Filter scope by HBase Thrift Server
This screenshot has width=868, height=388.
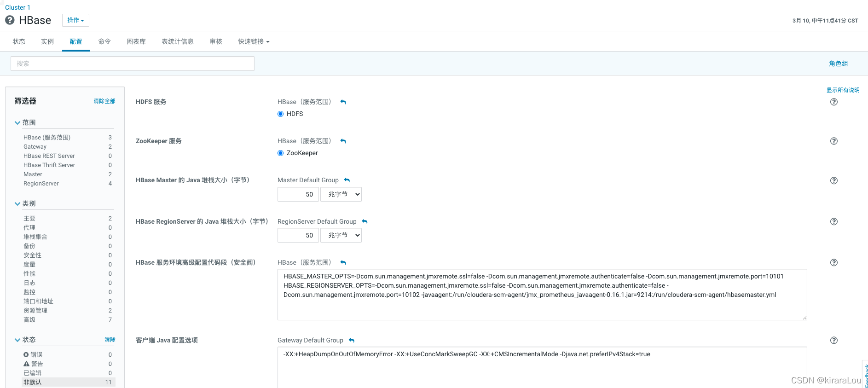pyautogui.click(x=68, y=165)
